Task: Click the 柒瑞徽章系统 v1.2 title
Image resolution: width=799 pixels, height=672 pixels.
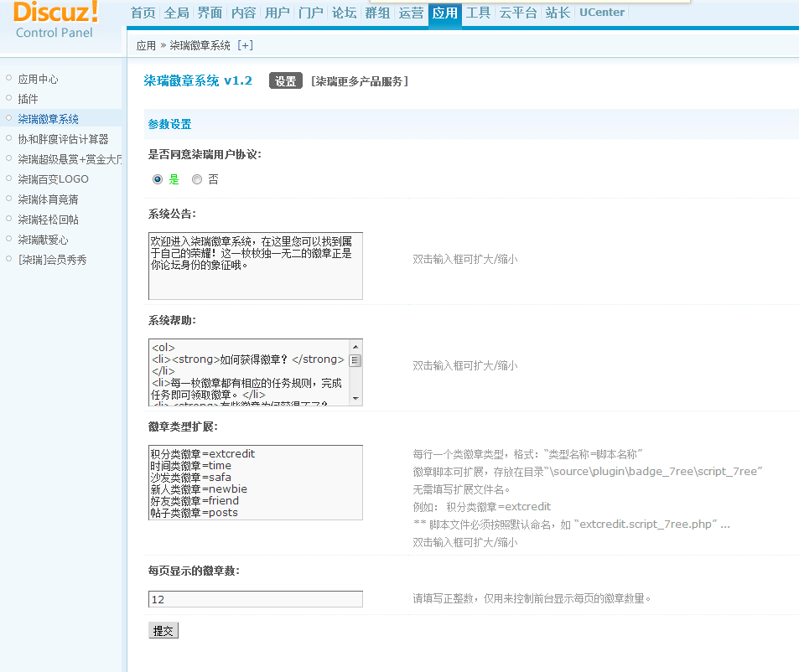Action: 198,80
